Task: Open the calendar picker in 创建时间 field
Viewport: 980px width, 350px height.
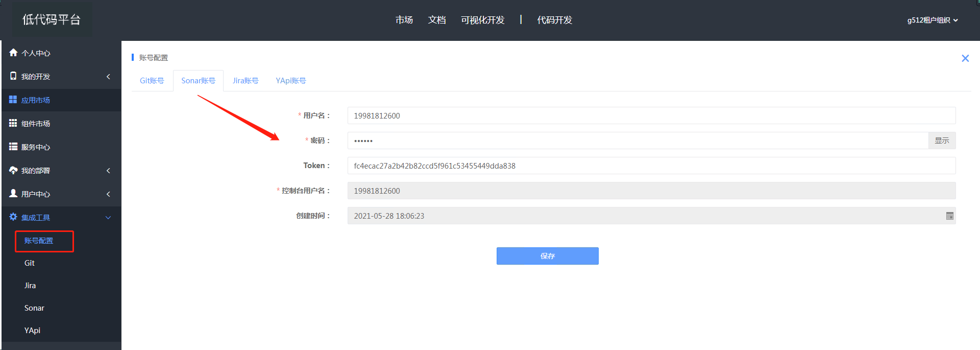Action: pyautogui.click(x=949, y=216)
